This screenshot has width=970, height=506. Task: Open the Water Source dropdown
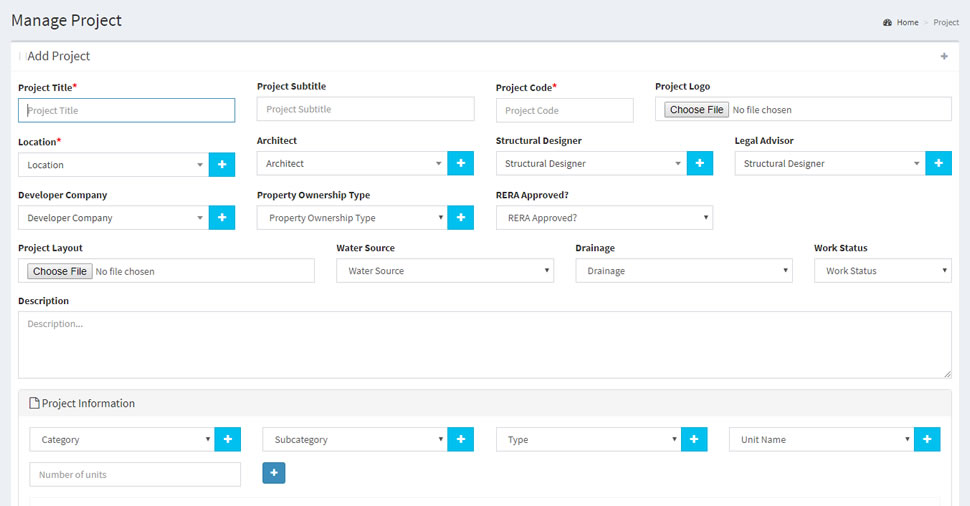[x=445, y=271]
